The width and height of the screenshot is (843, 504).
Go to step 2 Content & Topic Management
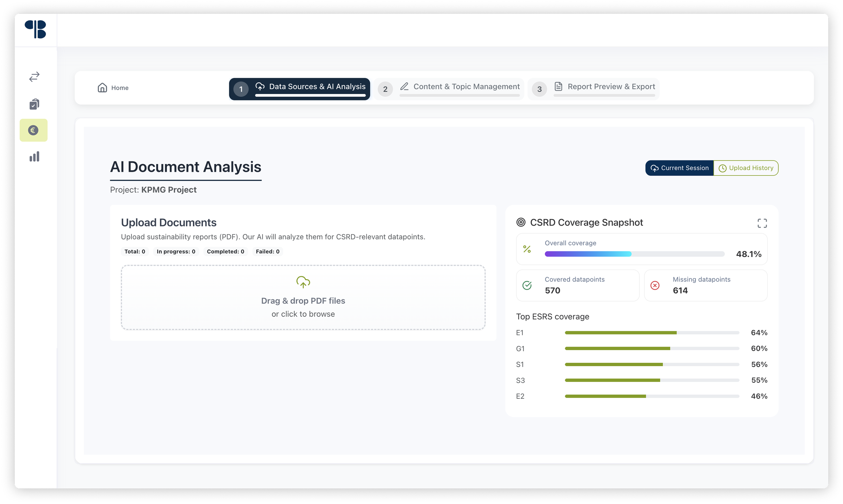click(449, 89)
